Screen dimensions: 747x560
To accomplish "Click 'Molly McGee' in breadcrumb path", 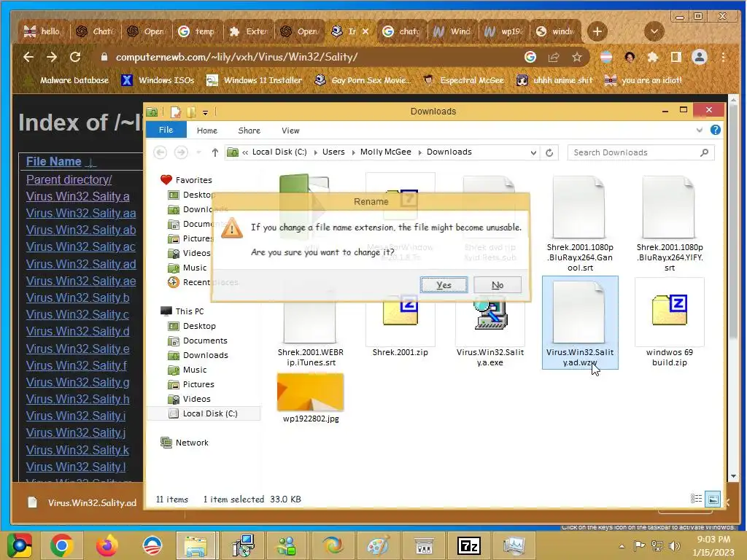I will (385, 152).
